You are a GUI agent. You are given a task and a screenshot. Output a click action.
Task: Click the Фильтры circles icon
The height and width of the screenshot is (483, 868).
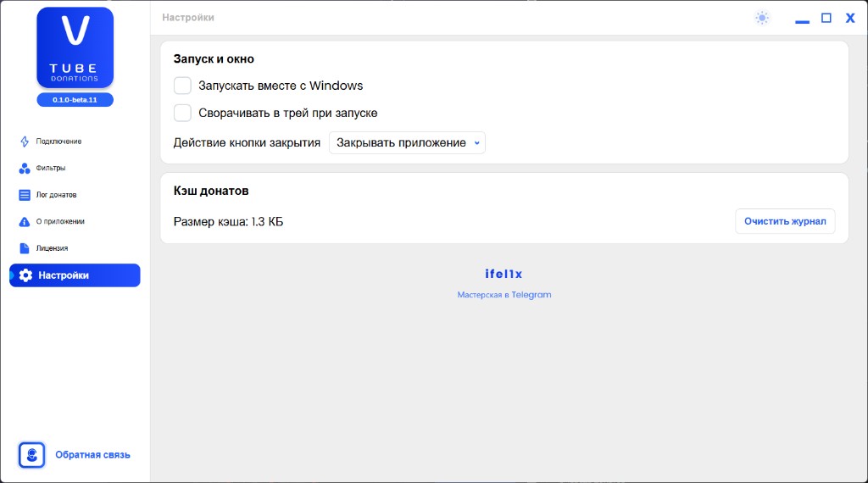click(25, 168)
